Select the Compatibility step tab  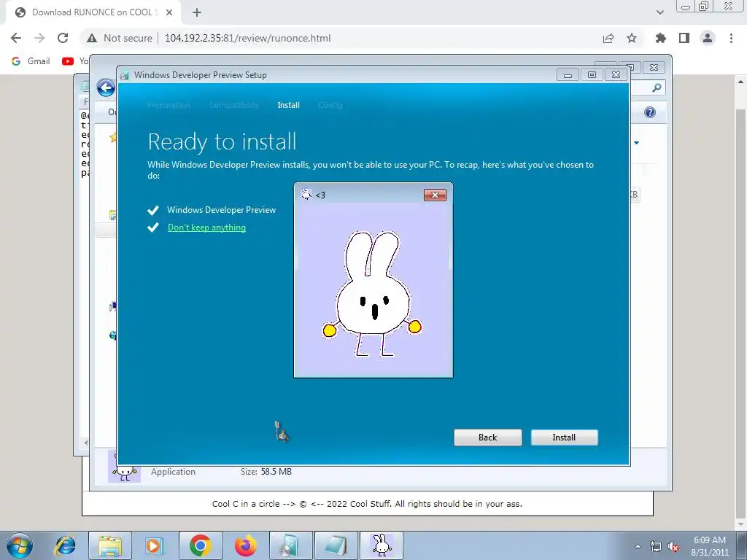click(x=234, y=105)
